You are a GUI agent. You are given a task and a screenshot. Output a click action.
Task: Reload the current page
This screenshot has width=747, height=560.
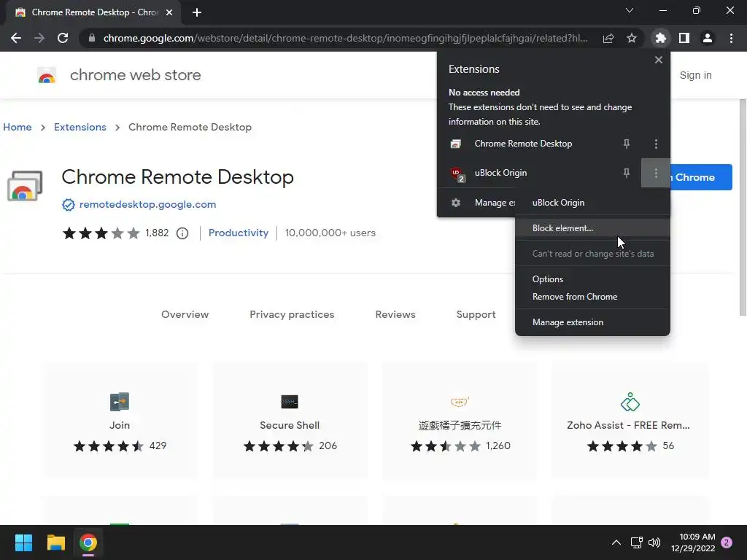pos(63,38)
